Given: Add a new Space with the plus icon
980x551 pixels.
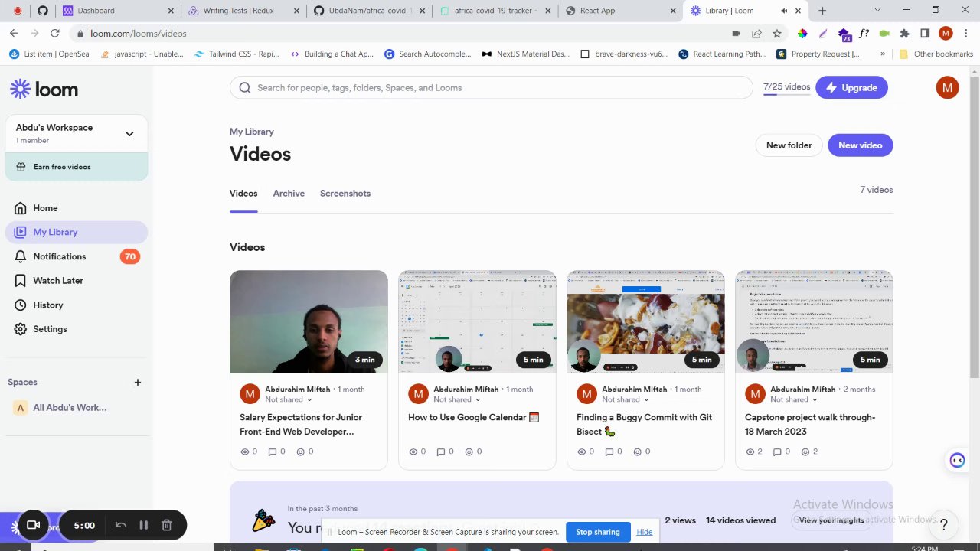Looking at the screenshot, I should pos(138,382).
